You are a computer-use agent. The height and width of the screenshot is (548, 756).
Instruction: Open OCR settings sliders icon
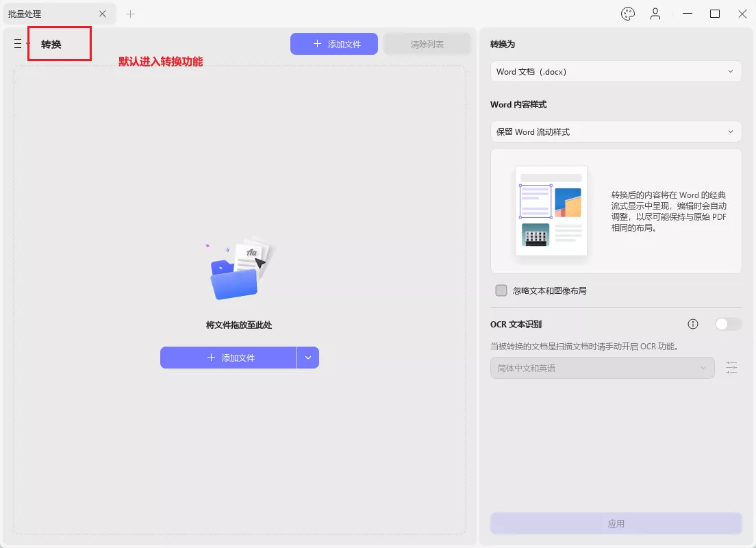731,368
